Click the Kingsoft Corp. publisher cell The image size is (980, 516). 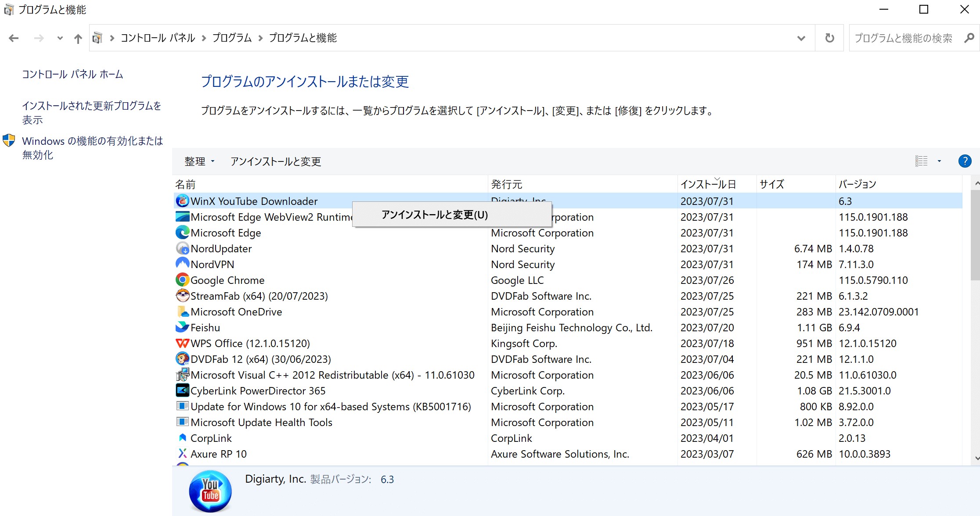524,344
